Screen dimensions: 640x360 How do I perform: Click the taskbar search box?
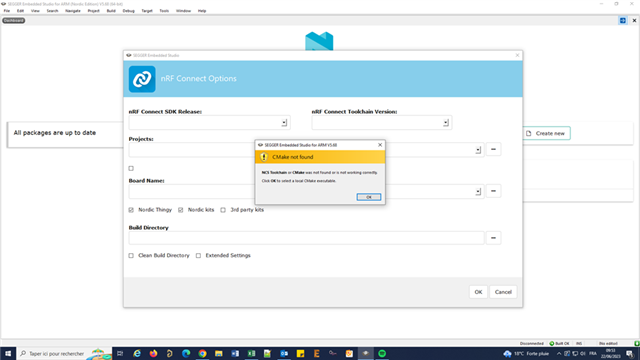click(64, 353)
